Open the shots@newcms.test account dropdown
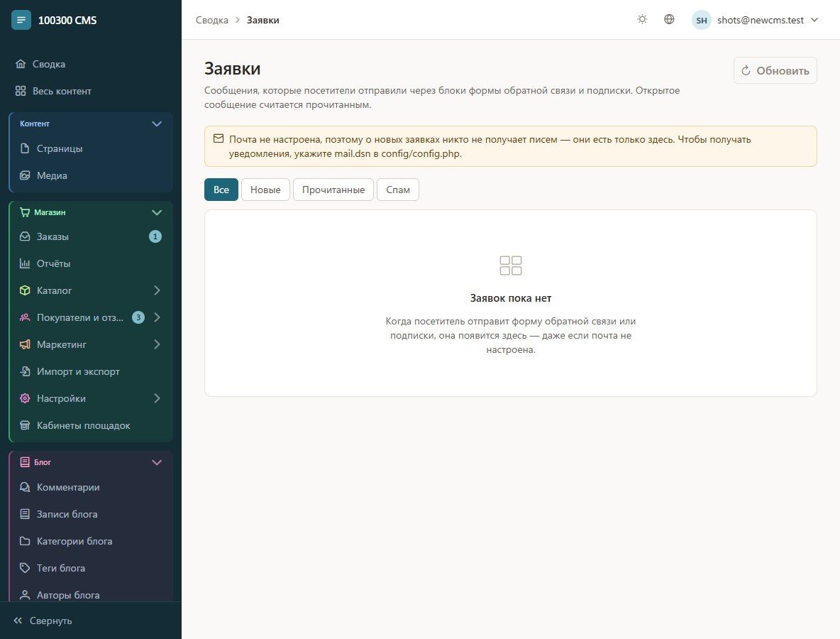The height and width of the screenshot is (639, 840). point(756,21)
